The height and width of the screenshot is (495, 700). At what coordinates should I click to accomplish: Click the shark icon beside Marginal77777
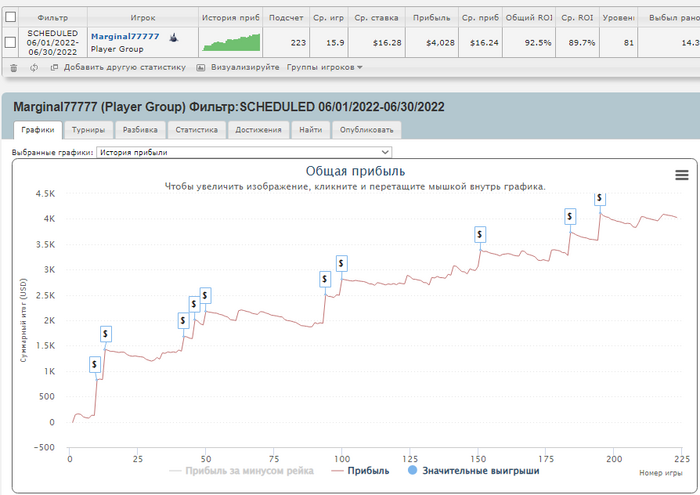(x=174, y=37)
